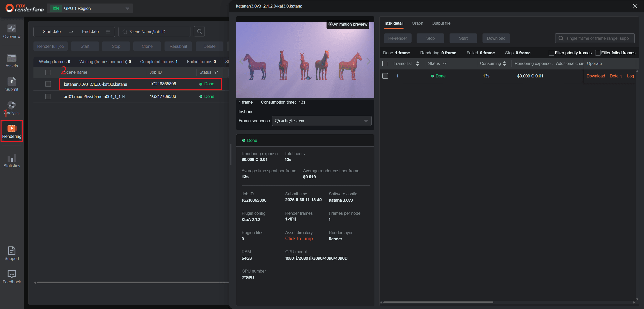The image size is (644, 309).
Task: Switch to the Graph tab
Action: (417, 23)
